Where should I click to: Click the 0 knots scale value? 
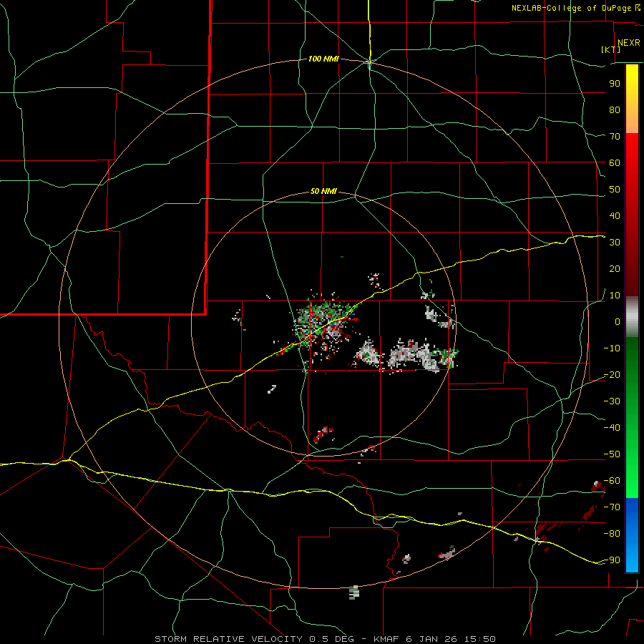click(618, 321)
